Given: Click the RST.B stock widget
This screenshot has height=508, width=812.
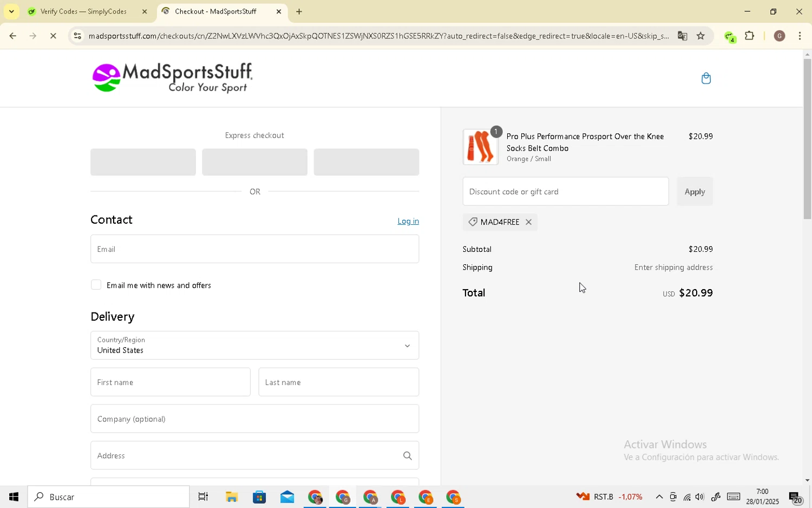Looking at the screenshot, I should click(609, 497).
